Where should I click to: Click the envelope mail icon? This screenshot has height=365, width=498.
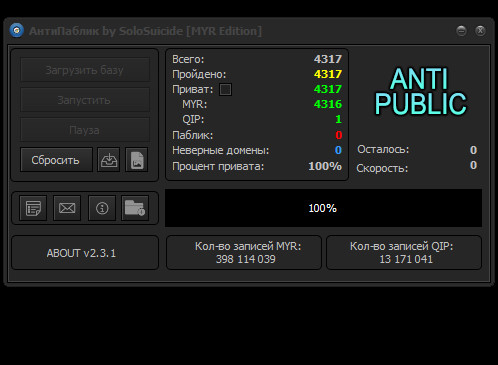[67, 208]
